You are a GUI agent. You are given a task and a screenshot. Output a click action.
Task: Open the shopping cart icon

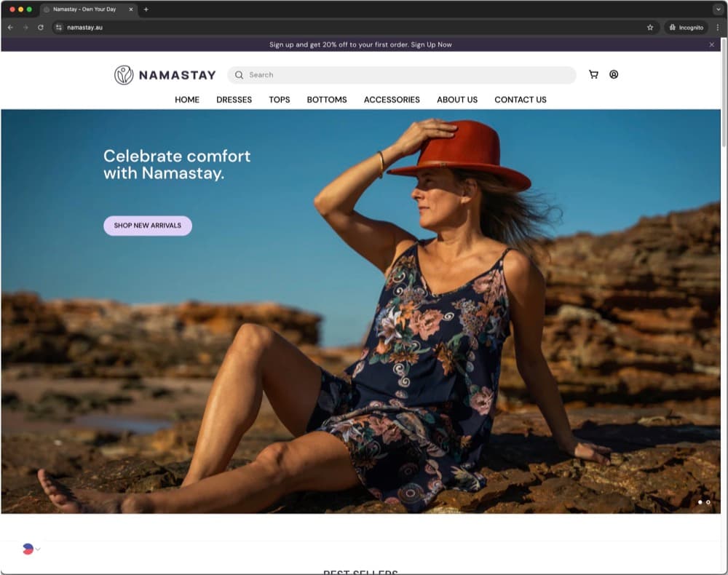click(x=593, y=75)
